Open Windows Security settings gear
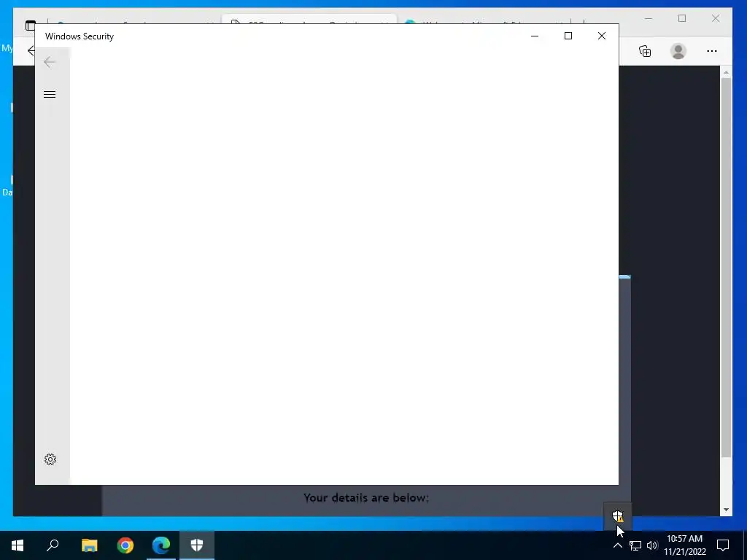747x560 pixels. click(x=50, y=459)
